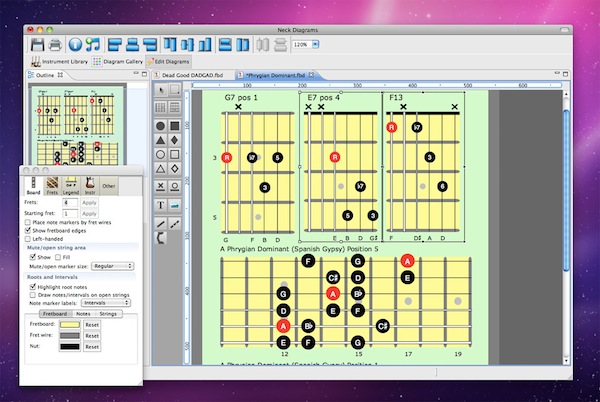Image resolution: width=600 pixels, height=402 pixels.
Task: Click Apply next to Frets field
Action: pos(89,202)
